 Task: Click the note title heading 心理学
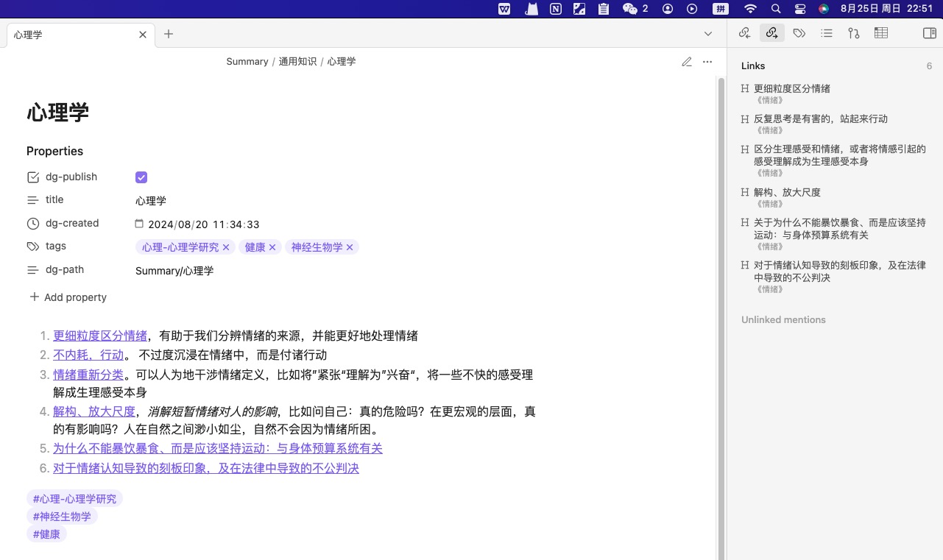57,113
